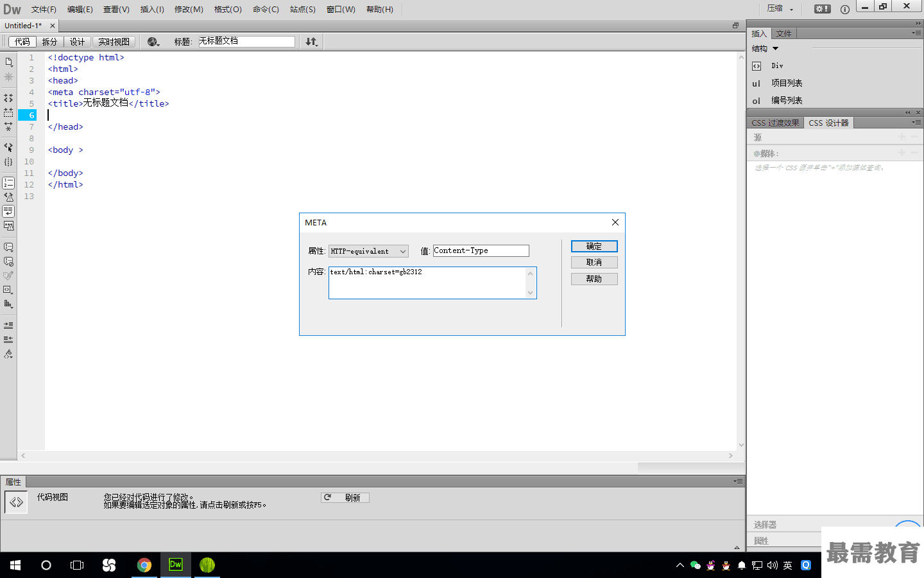Image resolution: width=924 pixels, height=578 pixels.
Task: Click the Expand All icon
Action: point(8,127)
